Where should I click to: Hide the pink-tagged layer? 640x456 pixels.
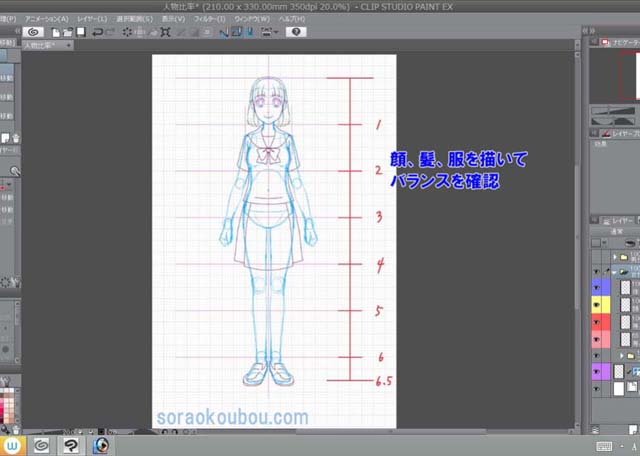[x=596, y=339]
